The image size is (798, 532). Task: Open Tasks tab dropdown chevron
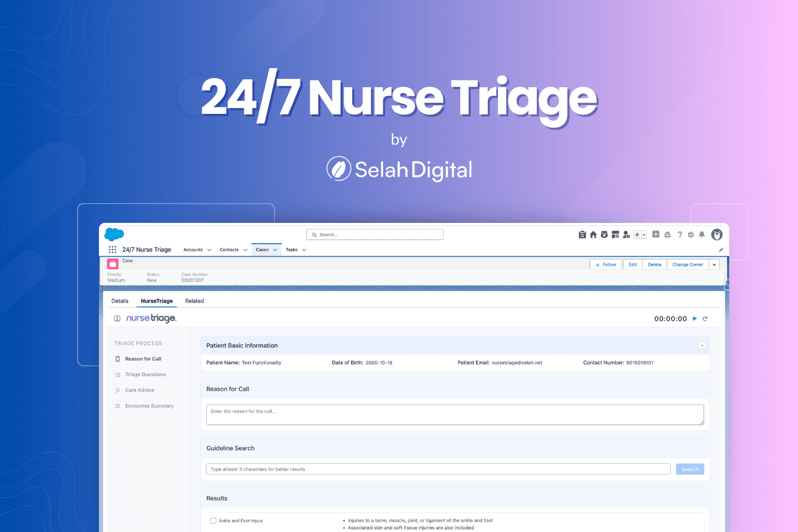(304, 250)
